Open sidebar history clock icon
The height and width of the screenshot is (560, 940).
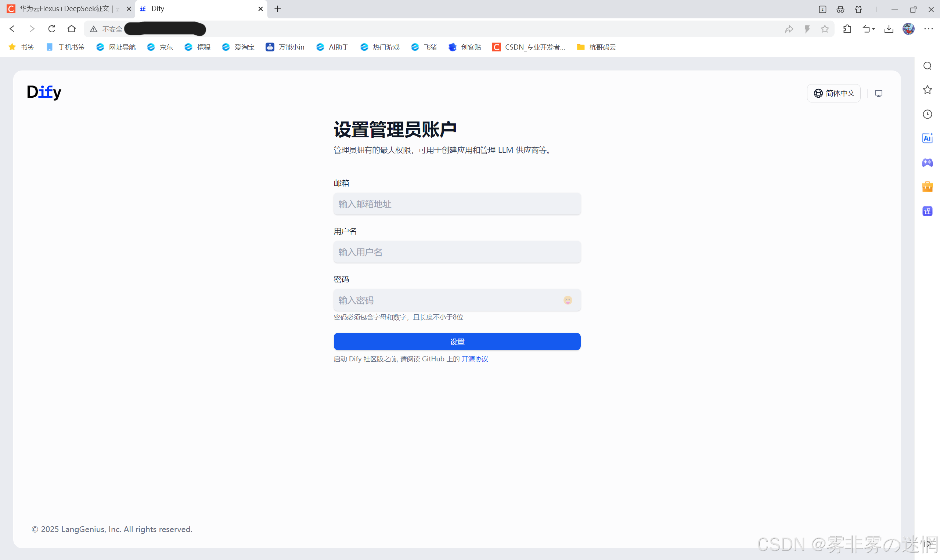927,114
